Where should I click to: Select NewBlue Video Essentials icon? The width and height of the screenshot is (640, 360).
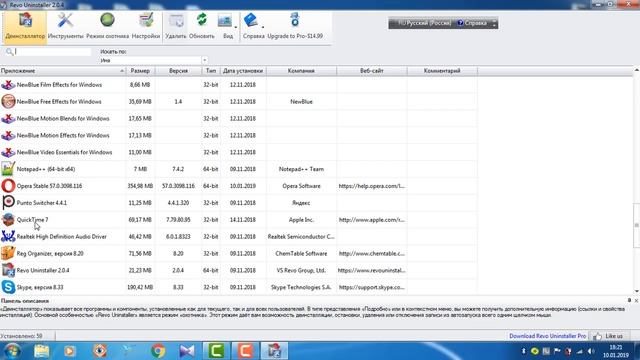(x=8, y=152)
